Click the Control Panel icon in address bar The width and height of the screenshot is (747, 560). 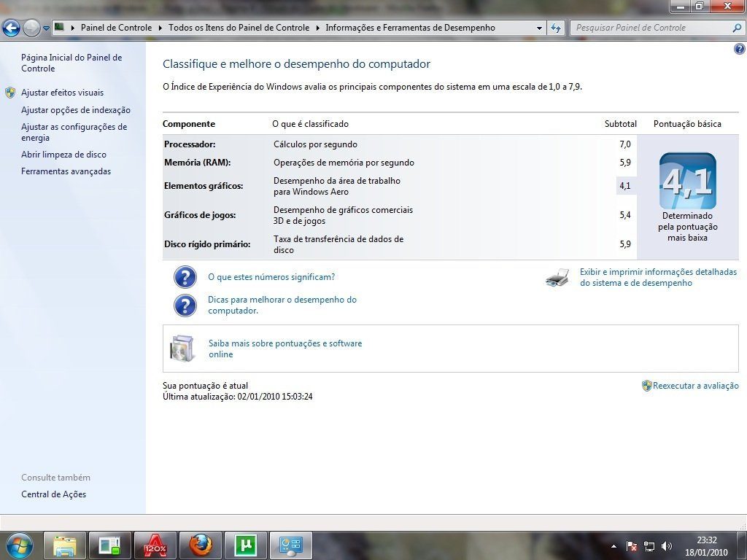[x=60, y=27]
